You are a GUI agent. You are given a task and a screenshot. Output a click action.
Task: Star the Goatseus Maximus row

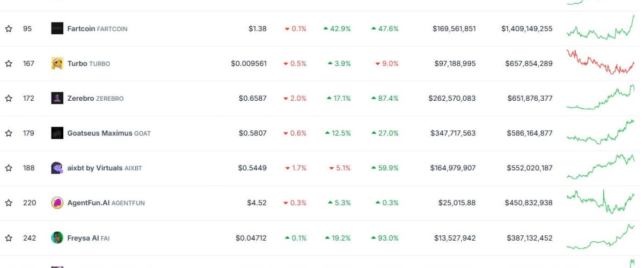click(9, 133)
